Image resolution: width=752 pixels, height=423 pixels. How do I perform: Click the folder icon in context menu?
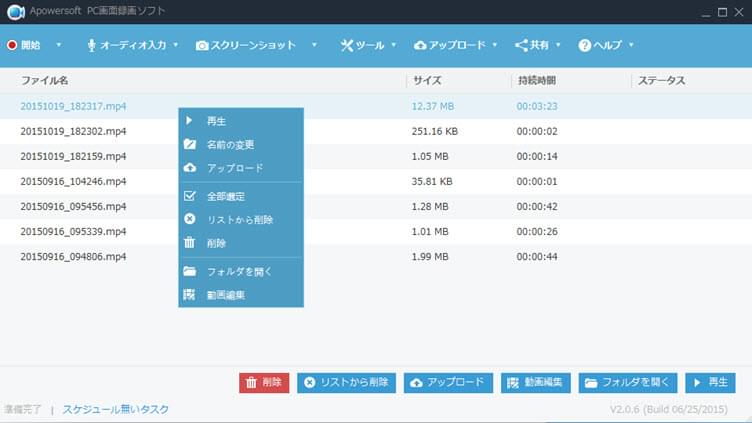[x=190, y=271]
